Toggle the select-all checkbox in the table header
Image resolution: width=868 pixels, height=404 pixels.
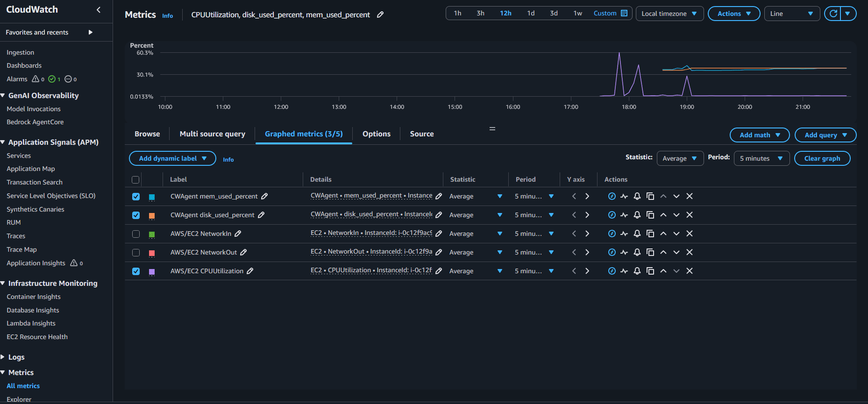click(135, 180)
